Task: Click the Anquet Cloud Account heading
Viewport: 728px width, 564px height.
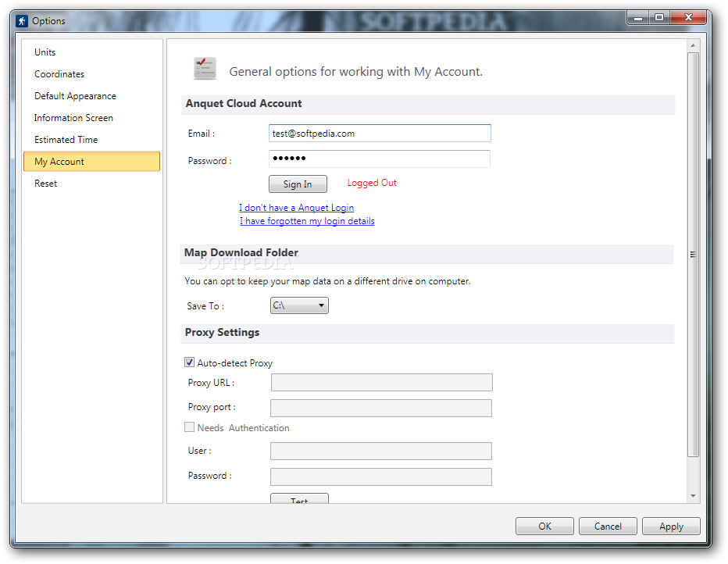Action: 243,103
